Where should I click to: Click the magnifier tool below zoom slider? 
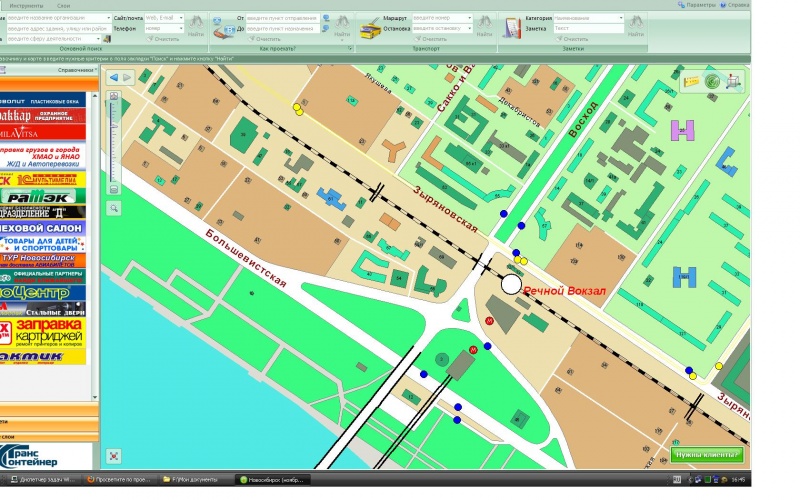pos(114,208)
